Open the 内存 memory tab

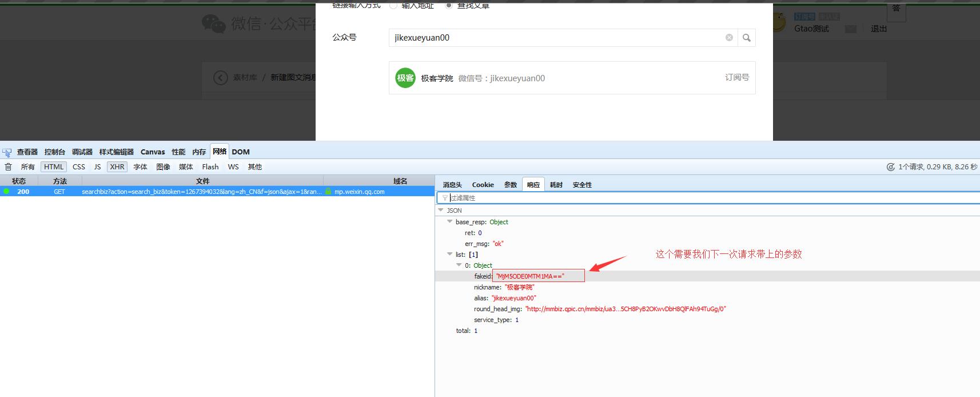pos(200,152)
